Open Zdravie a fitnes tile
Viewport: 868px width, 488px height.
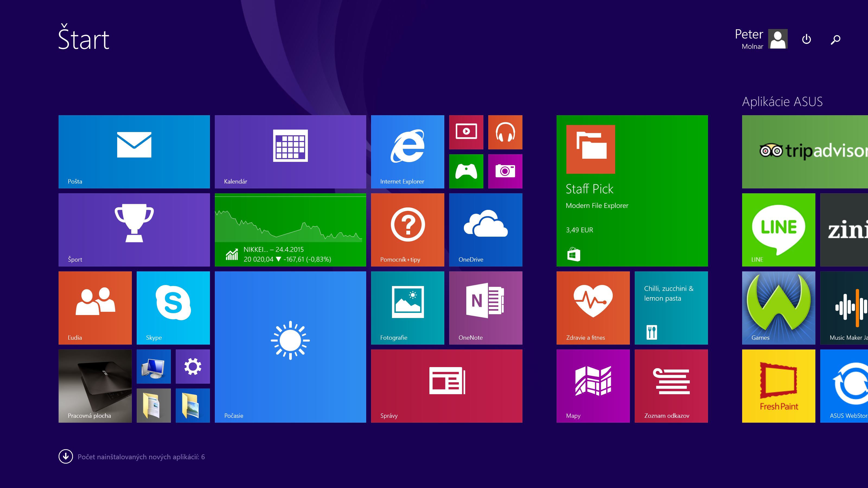[x=593, y=308]
